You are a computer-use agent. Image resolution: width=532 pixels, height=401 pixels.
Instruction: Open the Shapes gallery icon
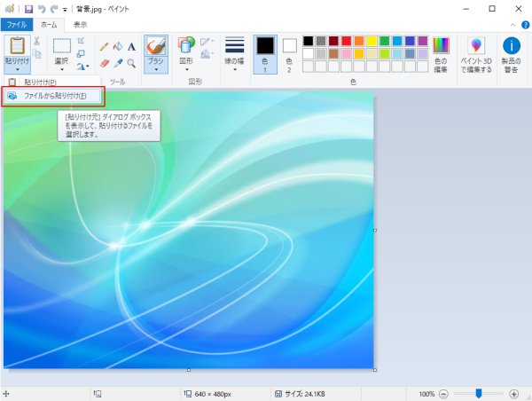[186, 45]
